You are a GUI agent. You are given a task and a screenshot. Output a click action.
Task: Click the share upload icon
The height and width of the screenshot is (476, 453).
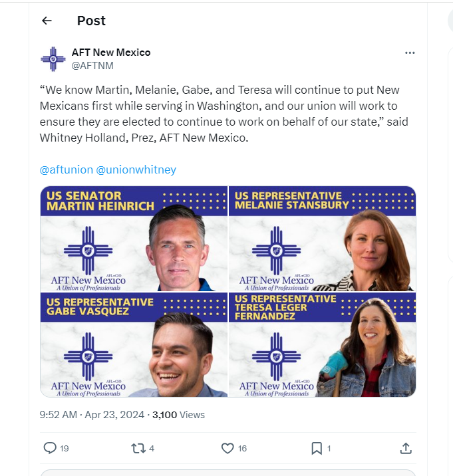[406, 448]
